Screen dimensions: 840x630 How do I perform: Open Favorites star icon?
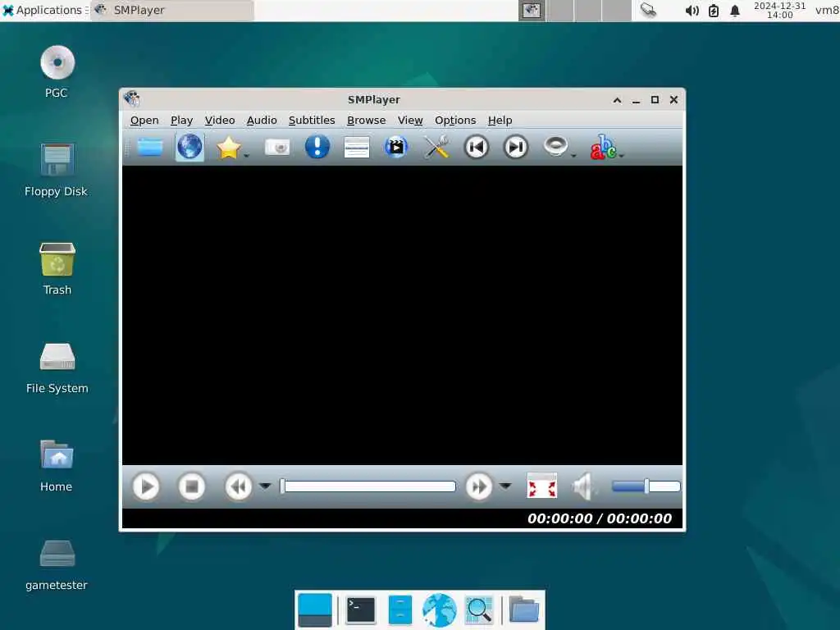pyautogui.click(x=228, y=148)
